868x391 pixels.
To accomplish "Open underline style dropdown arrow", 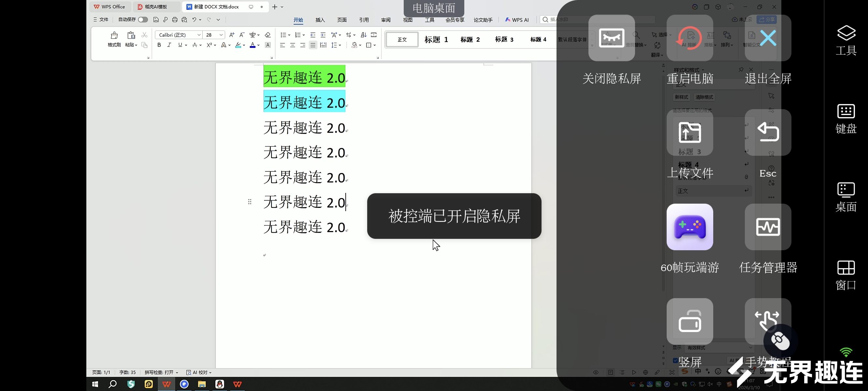I will tap(186, 45).
